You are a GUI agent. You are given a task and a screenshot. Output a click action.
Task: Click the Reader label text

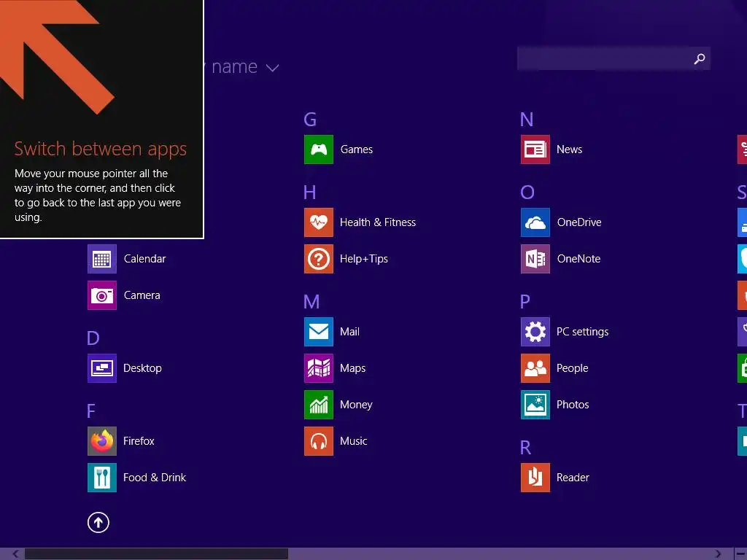(573, 478)
